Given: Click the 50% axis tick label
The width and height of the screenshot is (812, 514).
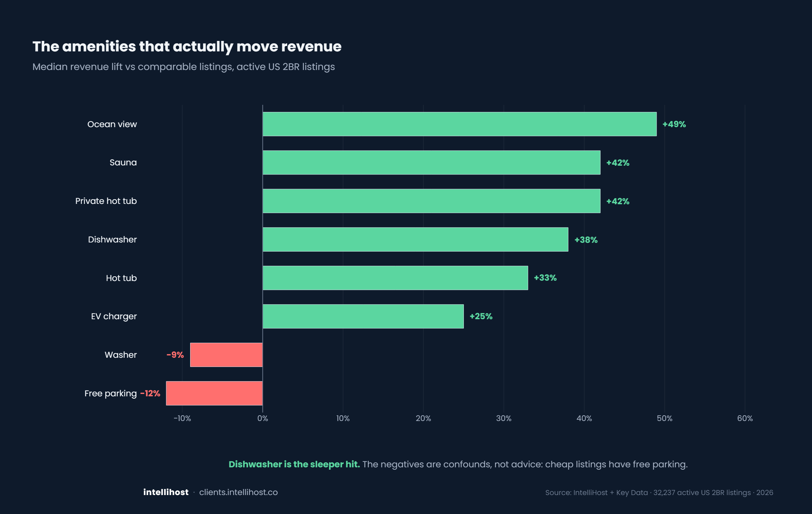Looking at the screenshot, I should tap(664, 418).
